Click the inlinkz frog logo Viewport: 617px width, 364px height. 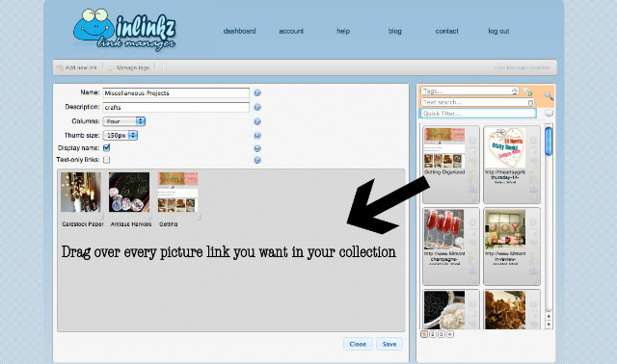[x=124, y=30]
